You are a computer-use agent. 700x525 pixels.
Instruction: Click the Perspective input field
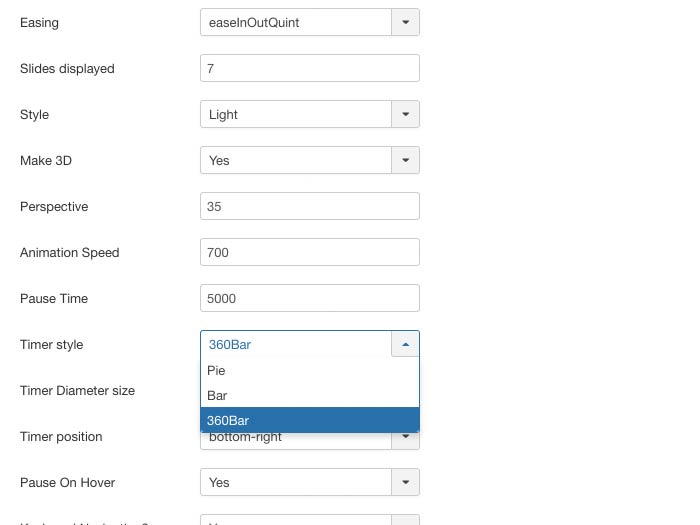[309, 206]
